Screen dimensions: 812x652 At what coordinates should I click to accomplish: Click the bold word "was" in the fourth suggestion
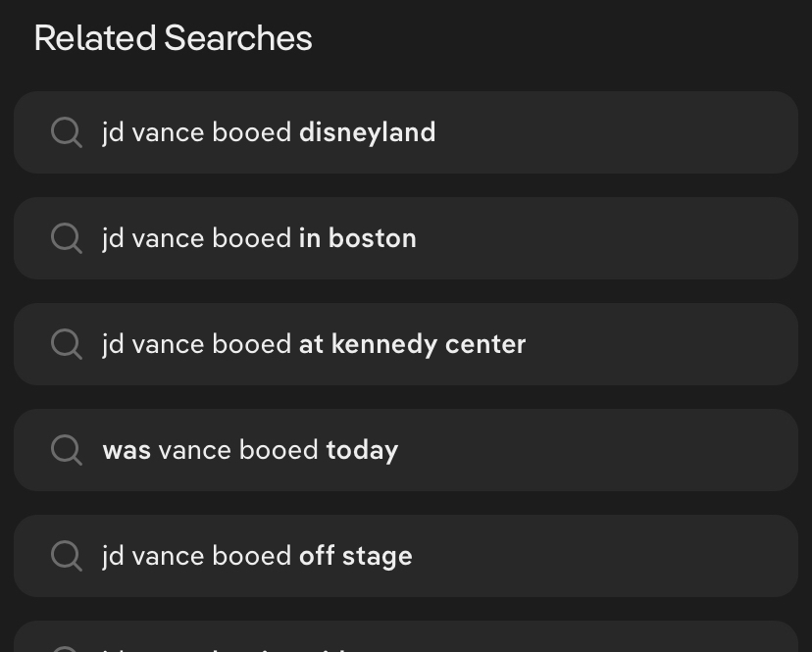pyautogui.click(x=127, y=450)
